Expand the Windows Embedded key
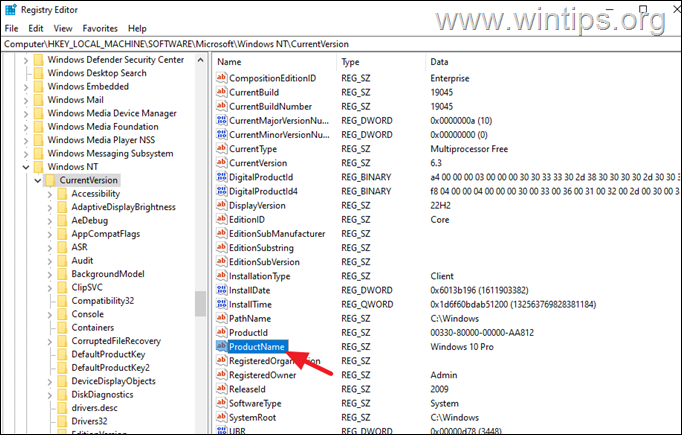682x435 pixels. point(26,87)
